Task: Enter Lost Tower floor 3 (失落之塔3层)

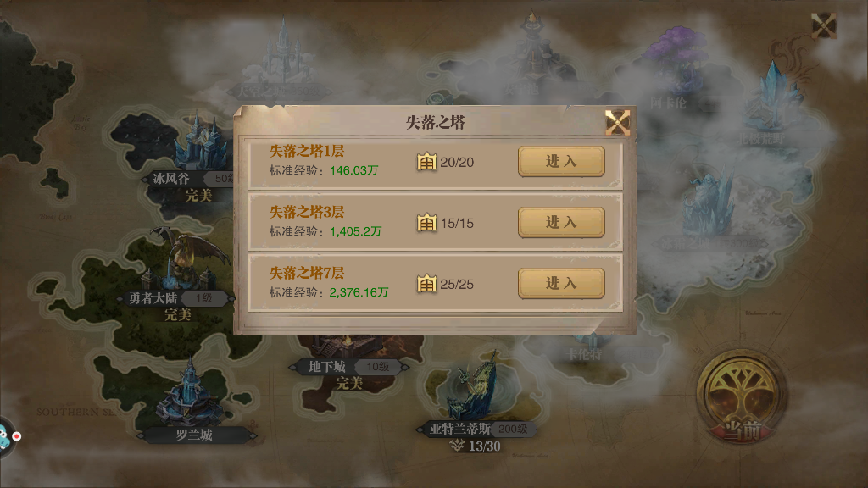Action: [561, 223]
